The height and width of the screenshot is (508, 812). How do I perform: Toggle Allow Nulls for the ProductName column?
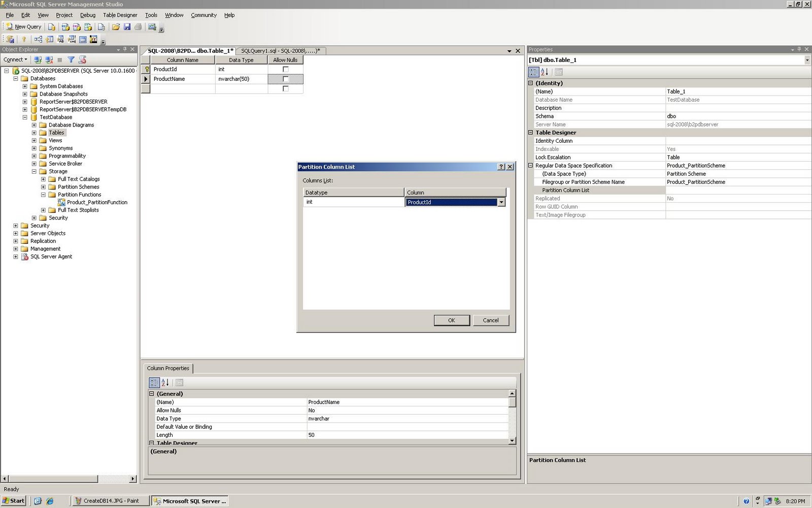coord(285,79)
